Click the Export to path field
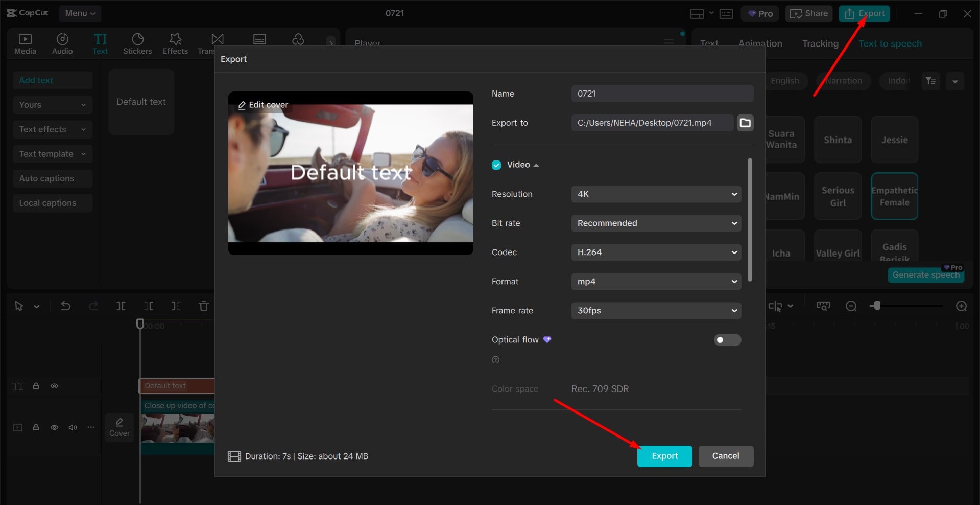Viewport: 980px width, 505px height. (652, 123)
